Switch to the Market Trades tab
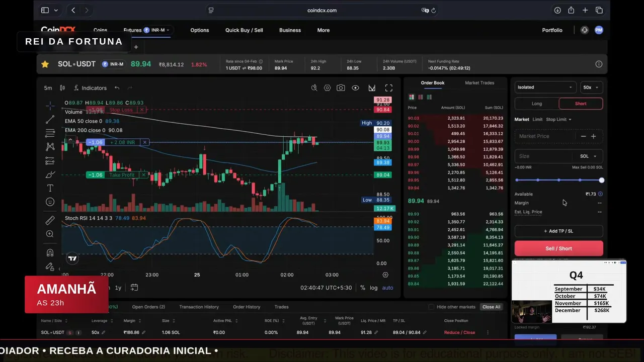This screenshot has height=362, width=644. click(479, 83)
